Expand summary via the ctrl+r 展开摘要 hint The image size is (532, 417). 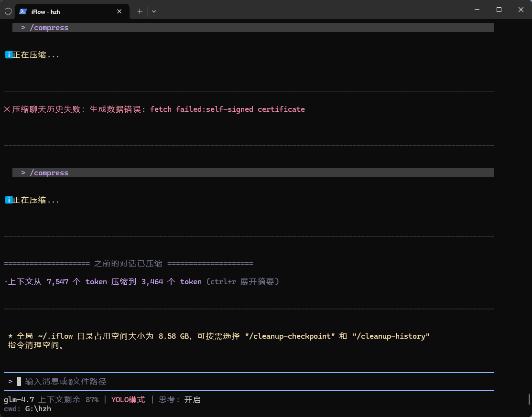[x=242, y=282]
